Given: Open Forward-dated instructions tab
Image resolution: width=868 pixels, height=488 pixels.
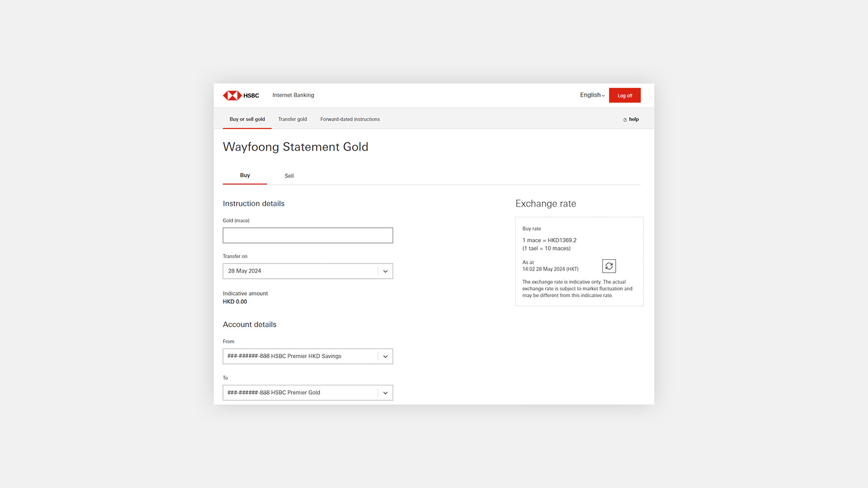Looking at the screenshot, I should coord(350,119).
